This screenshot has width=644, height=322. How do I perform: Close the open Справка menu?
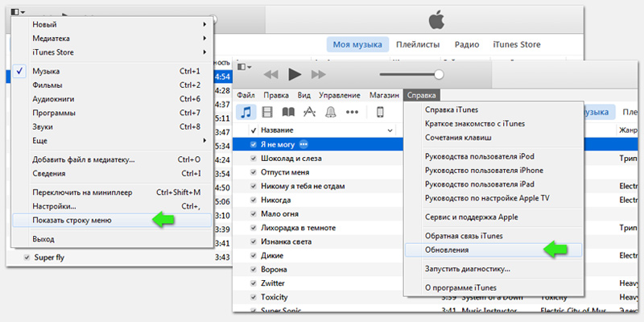(x=422, y=95)
